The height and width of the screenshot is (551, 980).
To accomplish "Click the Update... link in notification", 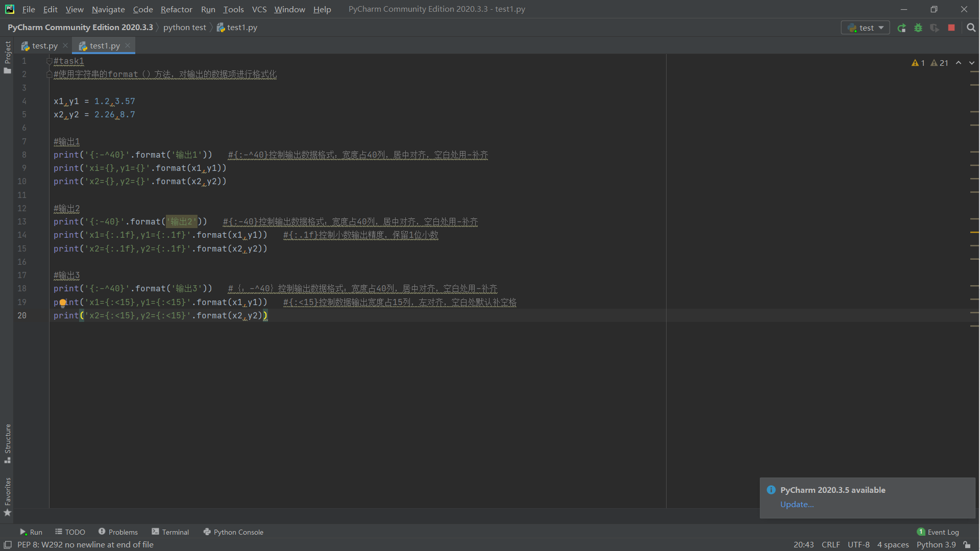I will pyautogui.click(x=796, y=504).
